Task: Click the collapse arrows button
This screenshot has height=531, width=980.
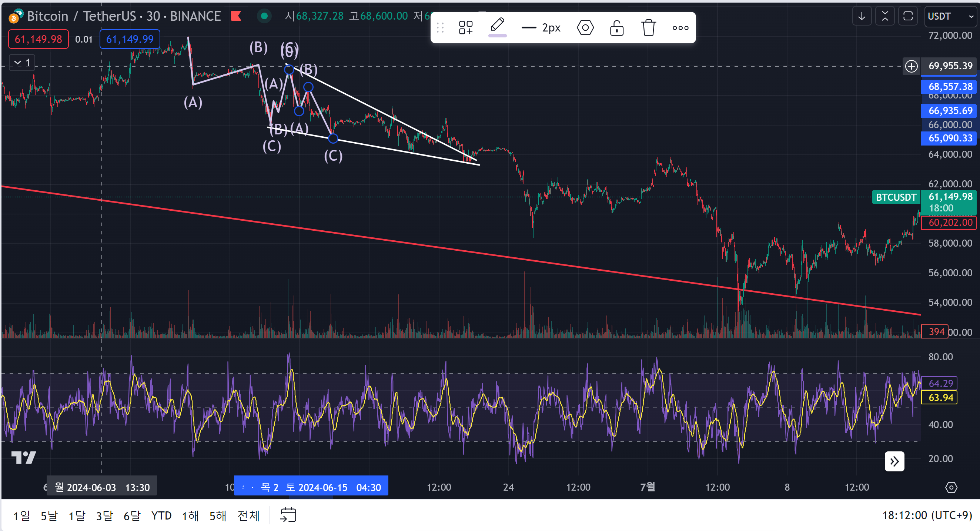Action: pyautogui.click(x=885, y=16)
